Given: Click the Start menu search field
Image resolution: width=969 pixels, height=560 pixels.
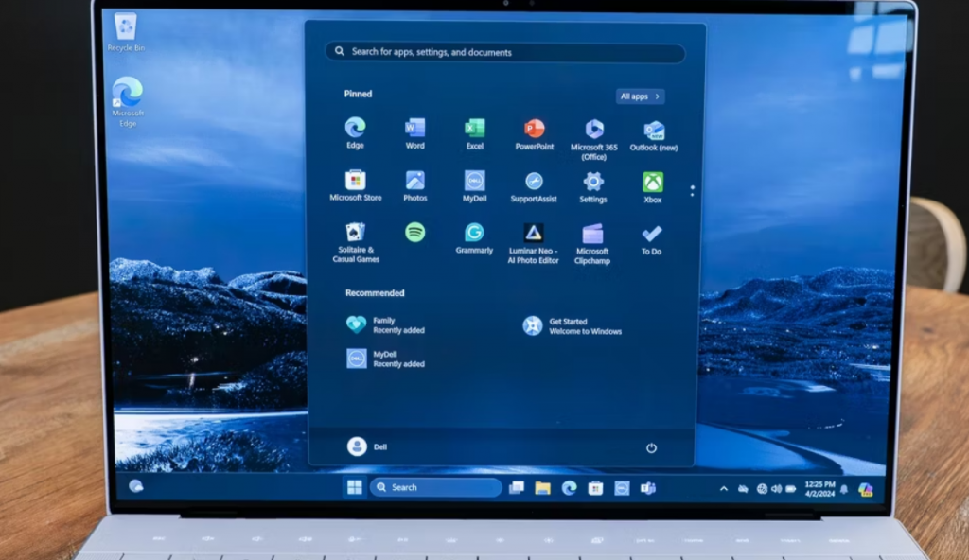Looking at the screenshot, I should pyautogui.click(x=504, y=52).
